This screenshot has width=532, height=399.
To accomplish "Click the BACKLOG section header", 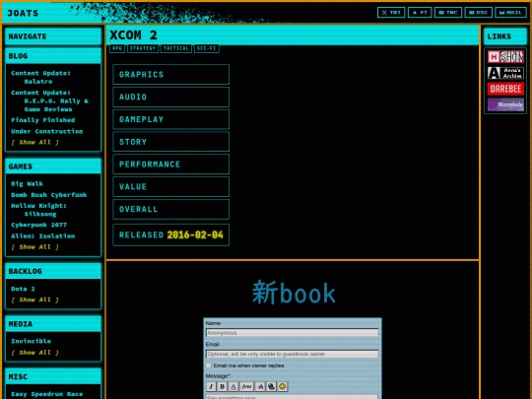I will (x=53, y=271).
